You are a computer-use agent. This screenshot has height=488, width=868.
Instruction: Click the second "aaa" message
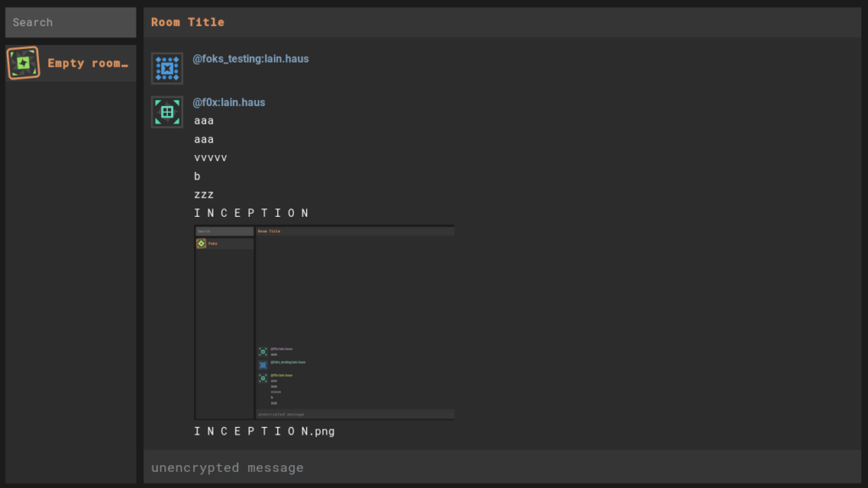(203, 140)
